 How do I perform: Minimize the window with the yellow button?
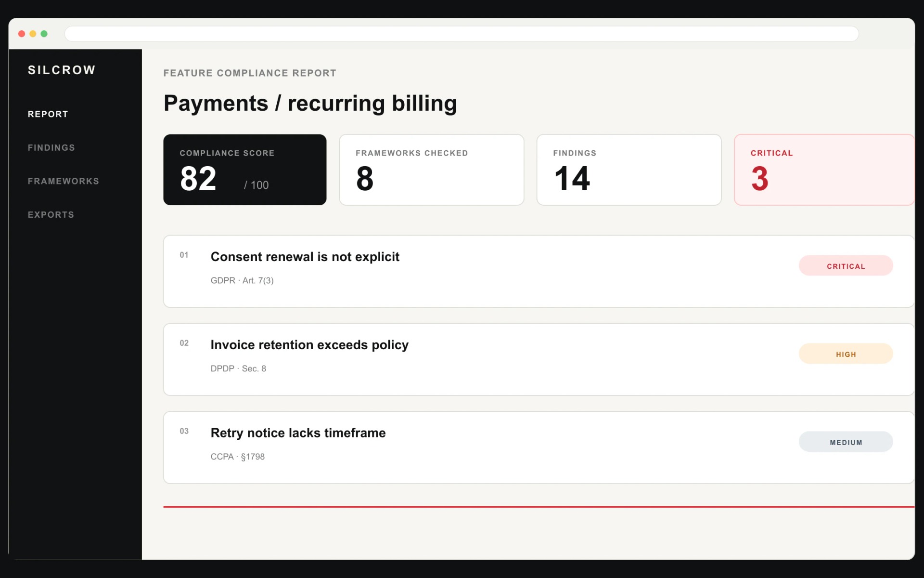click(33, 34)
